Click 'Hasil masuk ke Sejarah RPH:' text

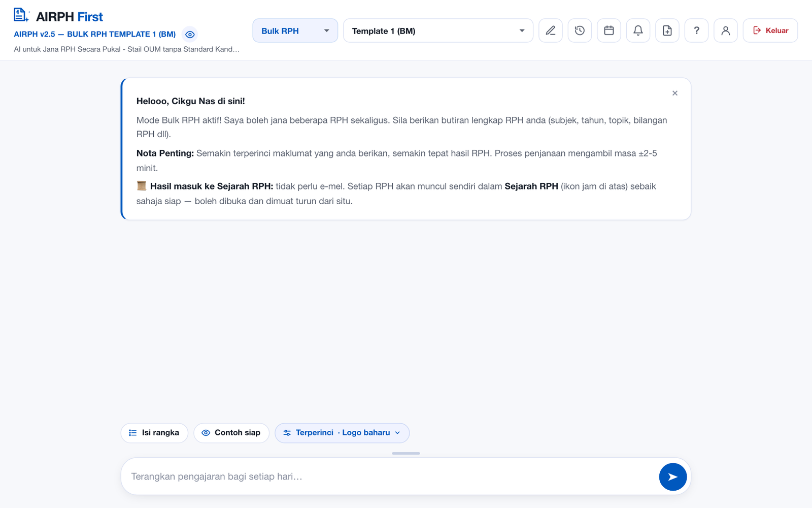pos(212,186)
